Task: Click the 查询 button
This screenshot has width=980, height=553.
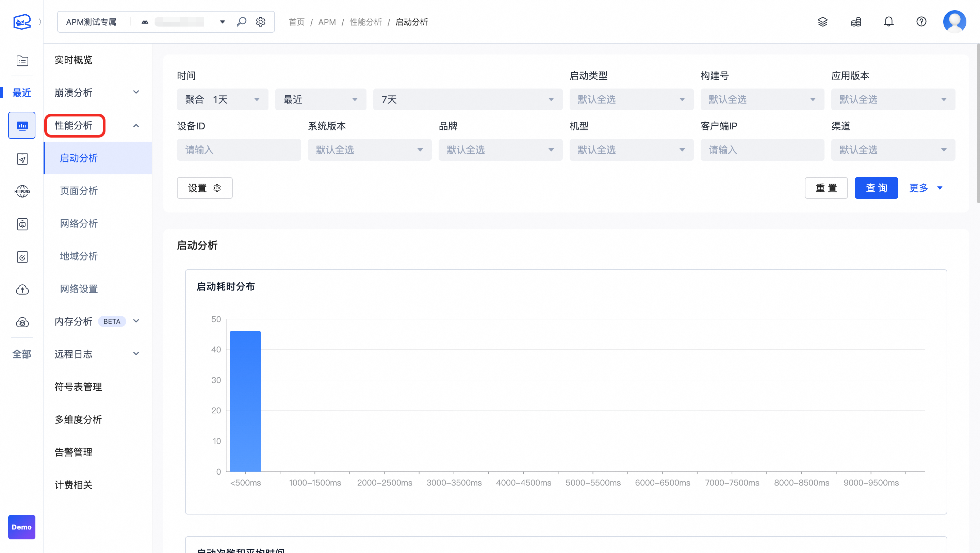Action: coord(876,188)
